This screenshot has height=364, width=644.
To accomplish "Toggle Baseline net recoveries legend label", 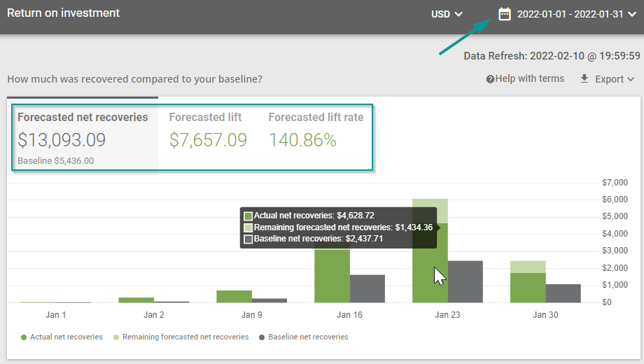I will pyautogui.click(x=308, y=337).
